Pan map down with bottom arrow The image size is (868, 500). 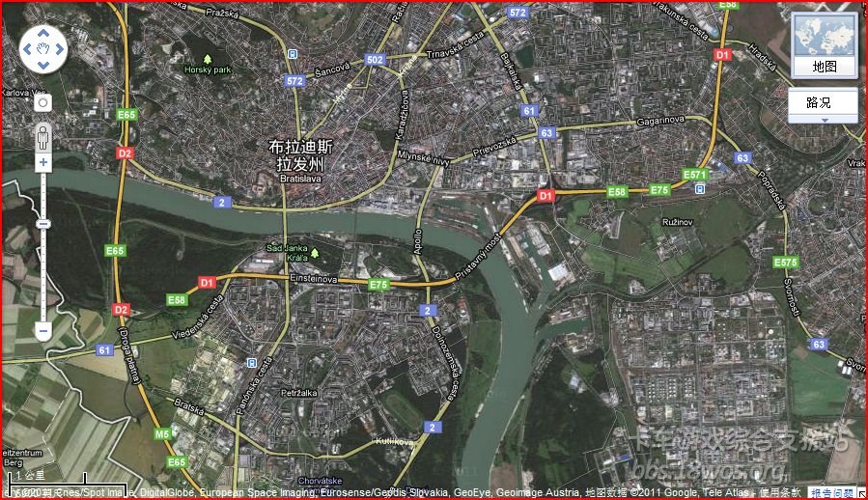(43, 66)
